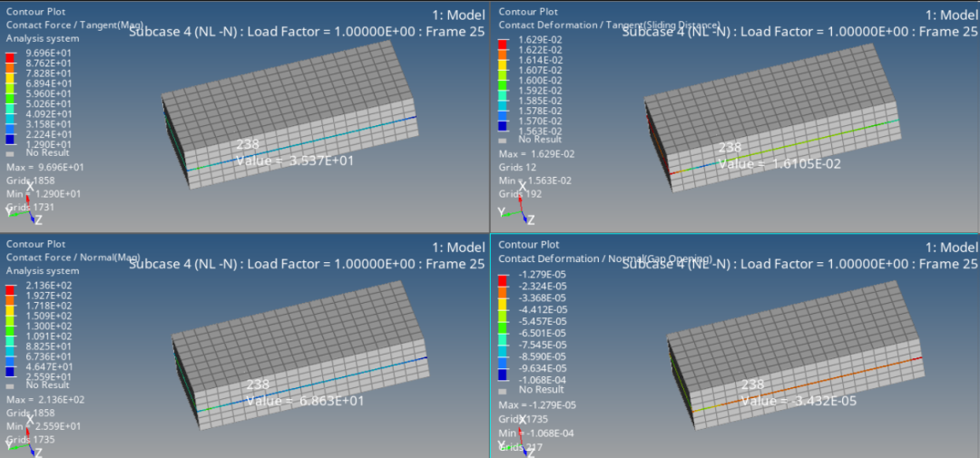Viewport: 980px width, 458px height.
Task: Pick the red swatch in Gap Opening legend
Action: (x=504, y=277)
